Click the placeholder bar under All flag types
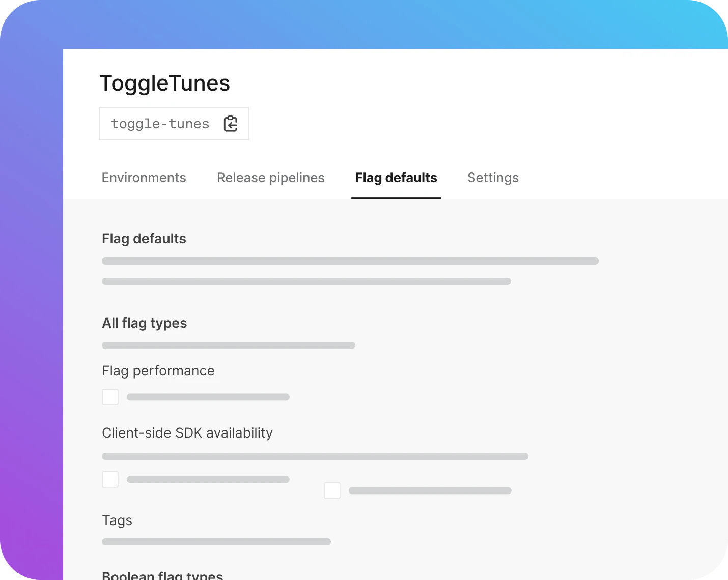The width and height of the screenshot is (728, 580). (228, 345)
